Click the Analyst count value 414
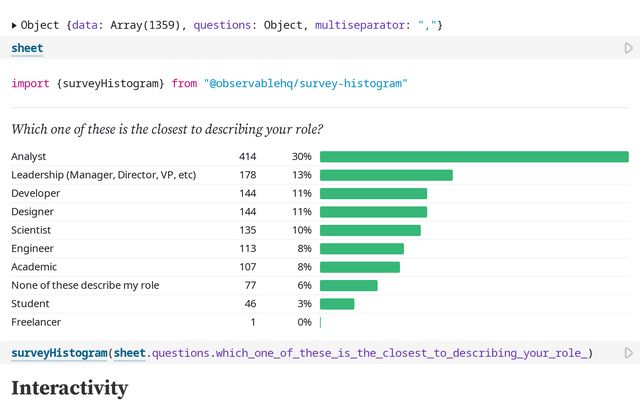 pyautogui.click(x=248, y=157)
